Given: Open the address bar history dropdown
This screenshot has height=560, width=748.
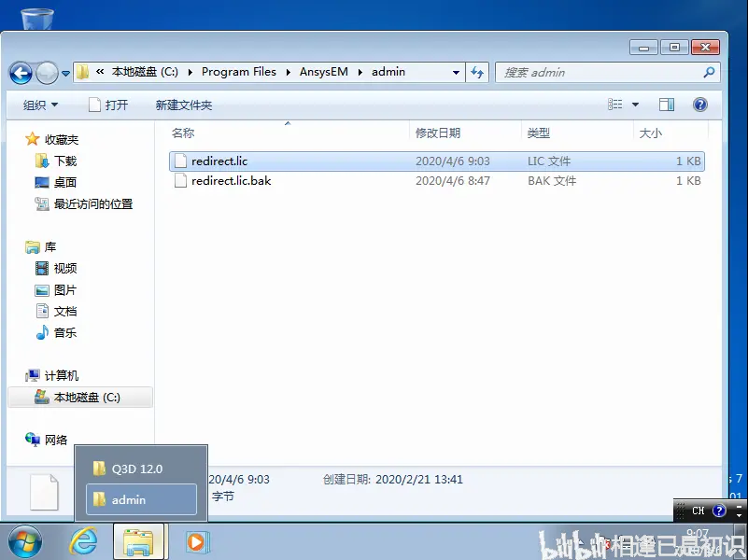Looking at the screenshot, I should click(x=456, y=73).
